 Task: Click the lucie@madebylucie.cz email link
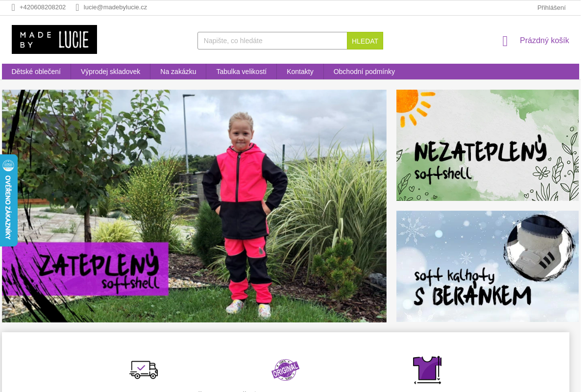[115, 7]
